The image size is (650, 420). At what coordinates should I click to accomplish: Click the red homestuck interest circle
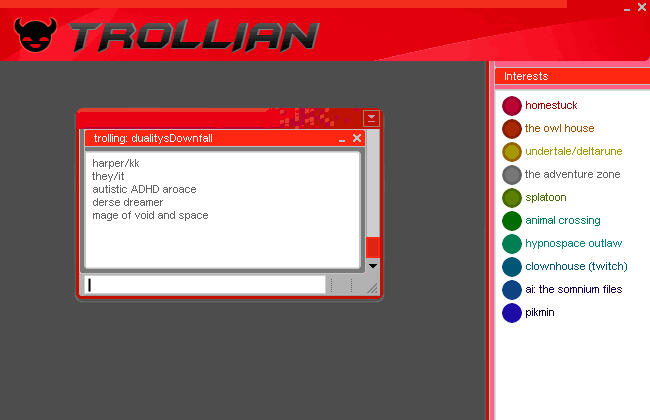tap(512, 105)
